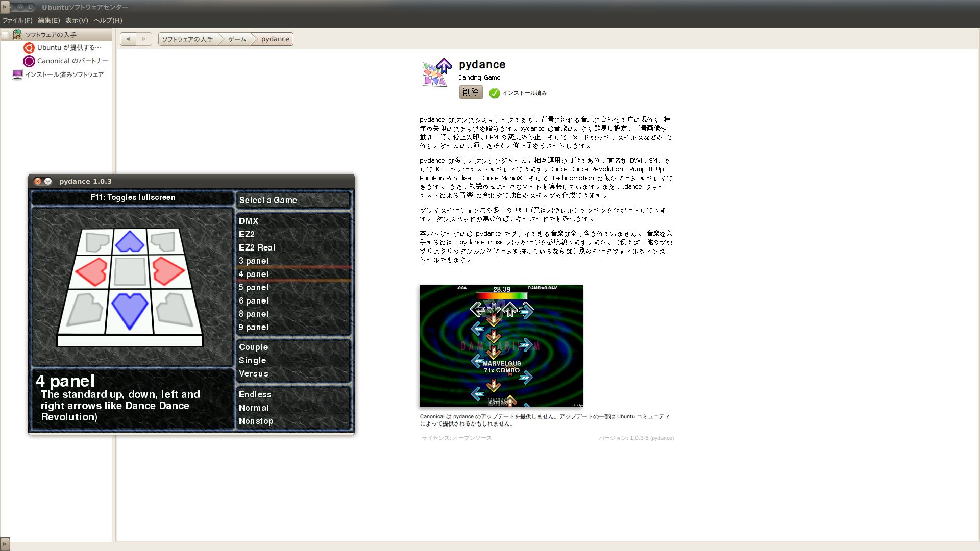Click the pydance app arrow icon
980x551 pixels.
437,73
